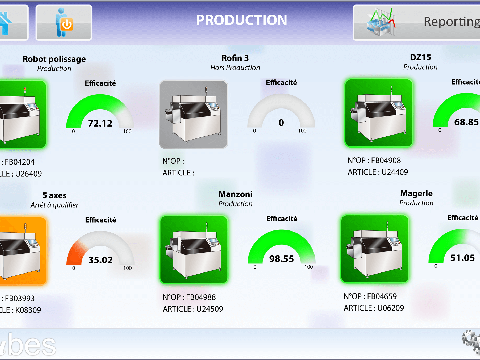The width and height of the screenshot is (480, 360).
Task: Click the Manzoni machine title
Action: [x=235, y=194]
